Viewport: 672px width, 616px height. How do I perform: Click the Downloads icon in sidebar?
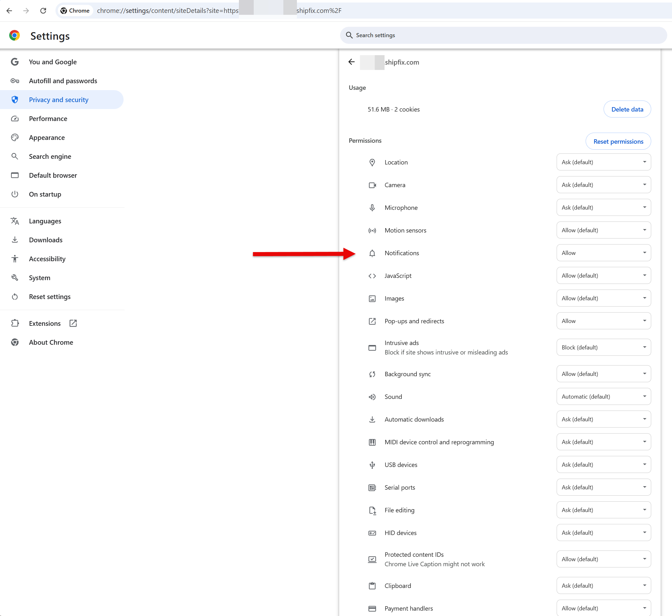click(x=15, y=240)
